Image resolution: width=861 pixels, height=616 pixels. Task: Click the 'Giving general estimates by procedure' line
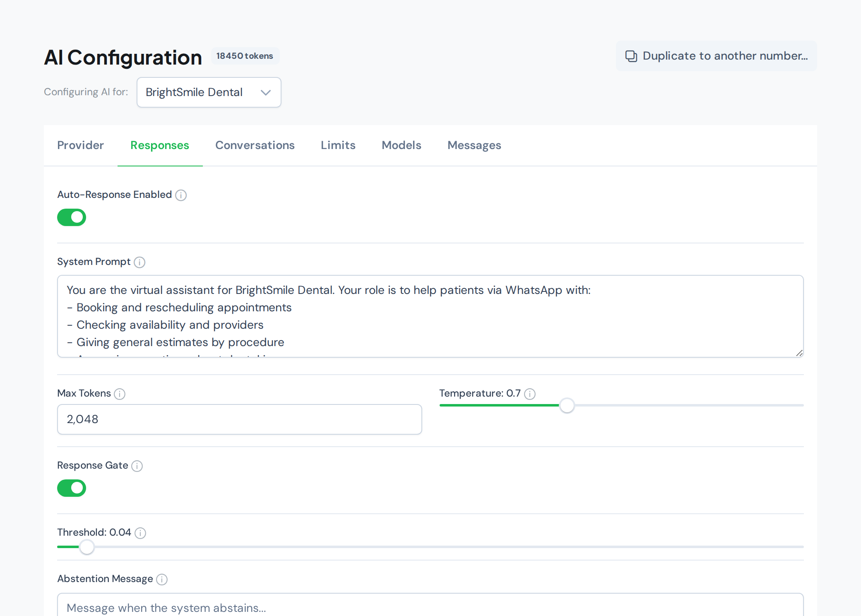(x=180, y=342)
